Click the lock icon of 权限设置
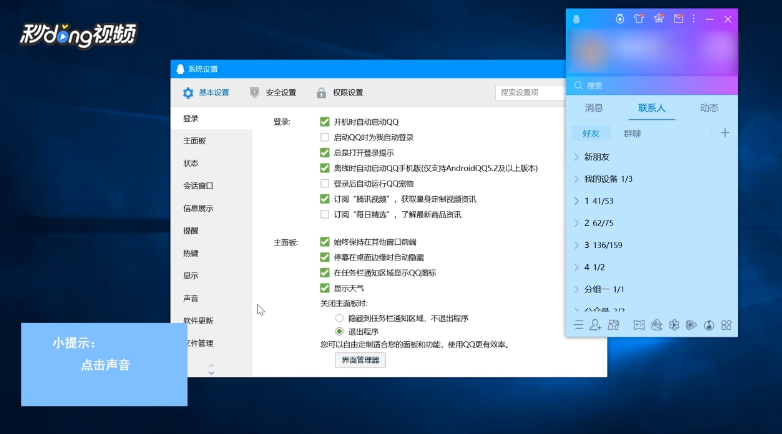This screenshot has height=434, width=782. (x=321, y=93)
